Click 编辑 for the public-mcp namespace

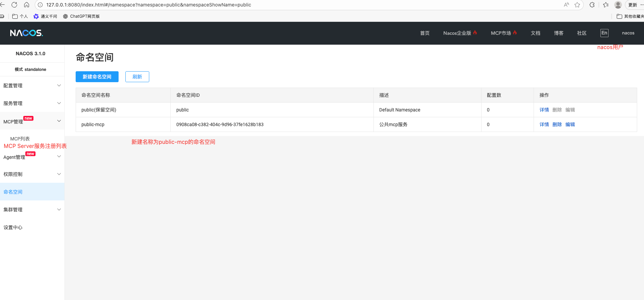click(570, 124)
